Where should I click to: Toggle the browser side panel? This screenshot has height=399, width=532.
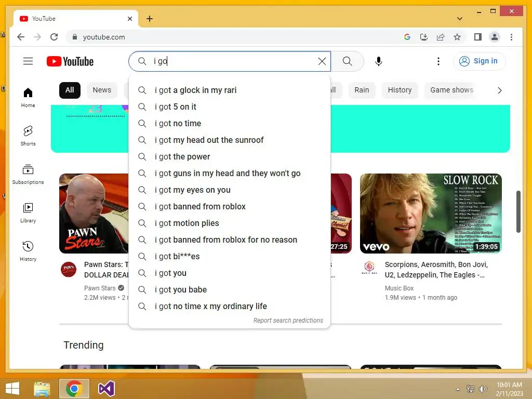pos(478,37)
